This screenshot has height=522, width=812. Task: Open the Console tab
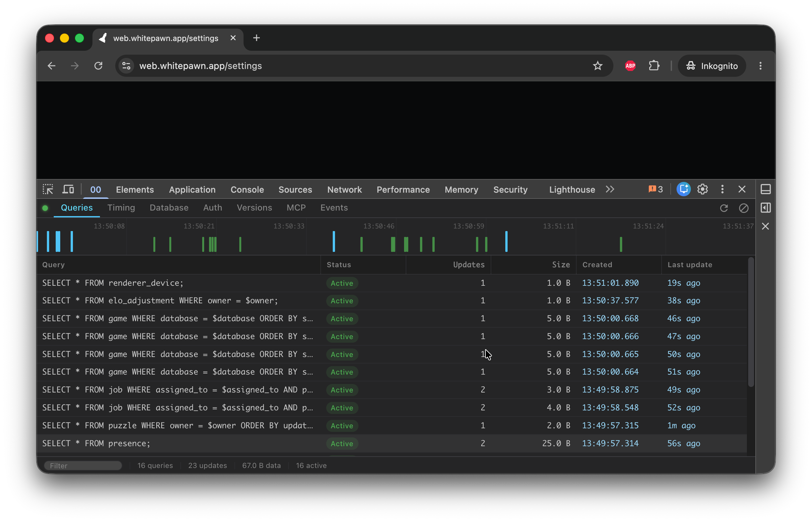[247, 189]
